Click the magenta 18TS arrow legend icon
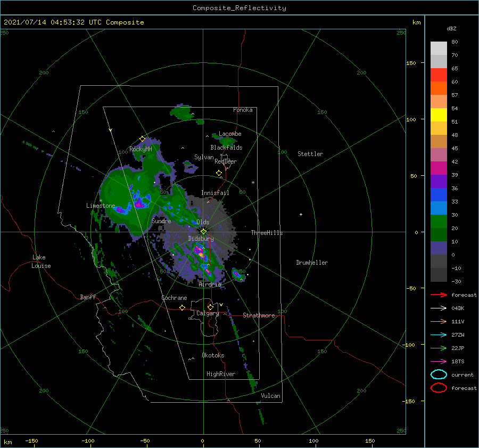The height and width of the screenshot is (448, 479). [439, 362]
